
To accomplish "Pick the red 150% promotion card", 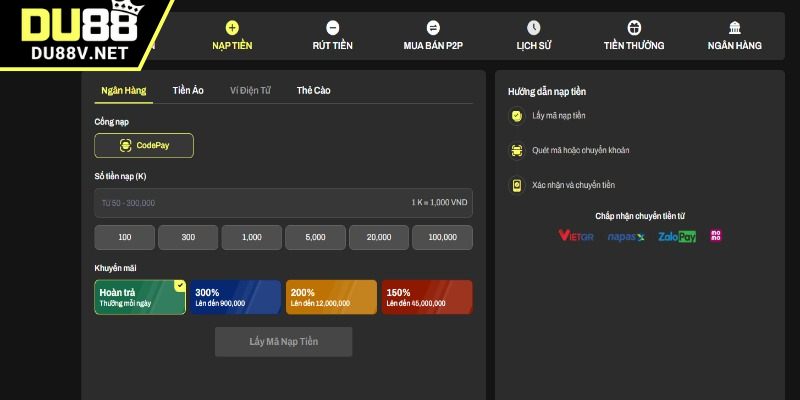I will (x=427, y=297).
